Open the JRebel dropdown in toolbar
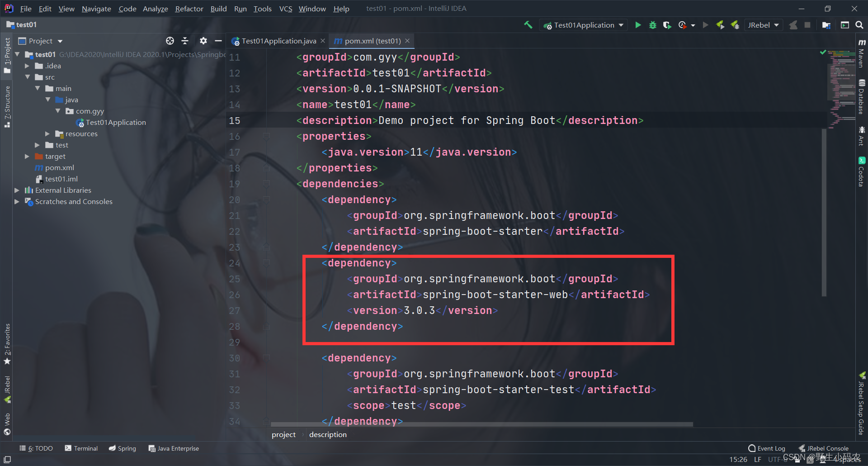868x466 pixels. coord(763,25)
